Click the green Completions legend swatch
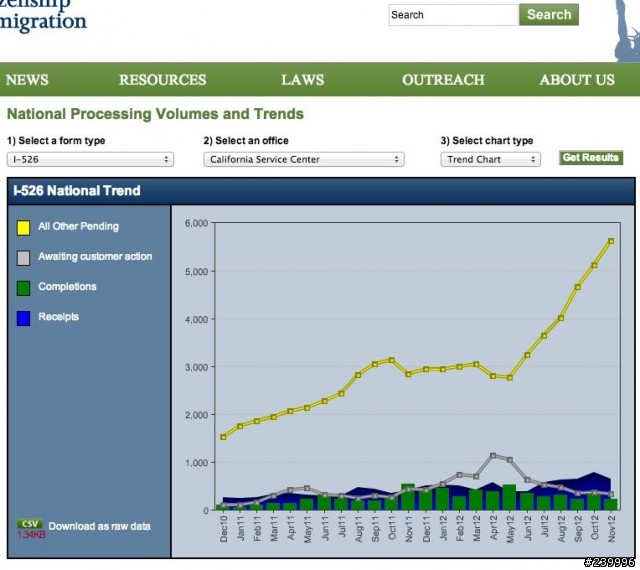The height and width of the screenshot is (570, 640). (x=23, y=288)
